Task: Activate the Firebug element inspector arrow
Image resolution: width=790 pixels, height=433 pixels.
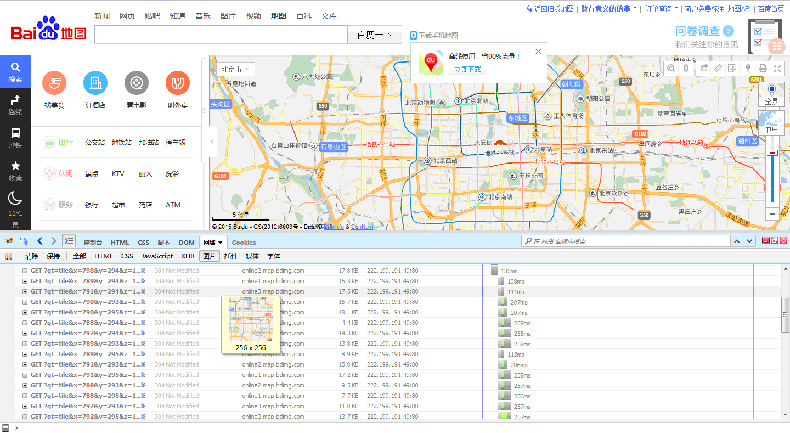Action: (24, 241)
